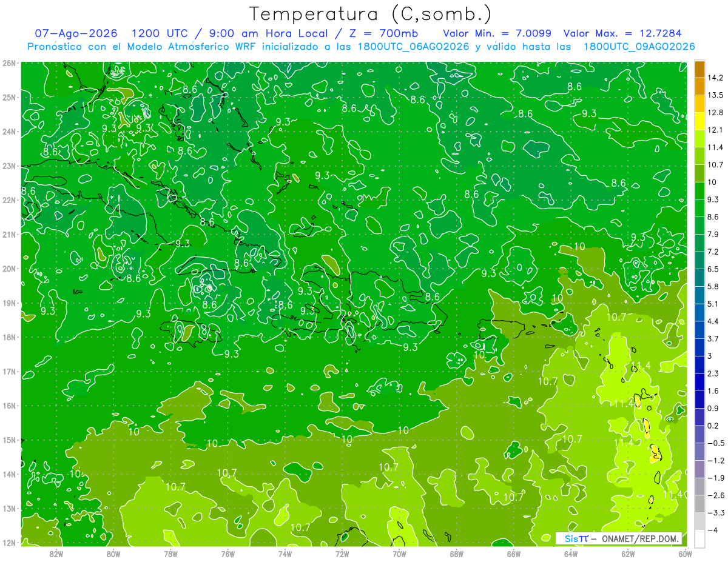728x562 pixels.
Task: Click the "74W" longitude axis label
Action: coord(285,554)
